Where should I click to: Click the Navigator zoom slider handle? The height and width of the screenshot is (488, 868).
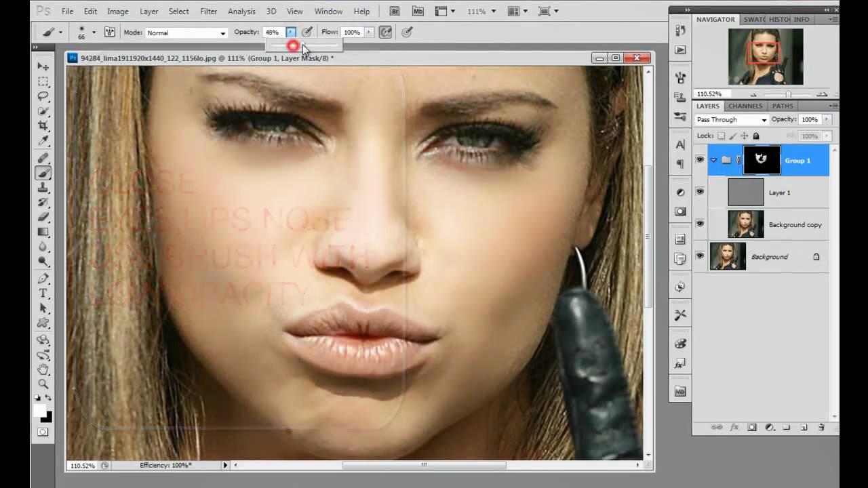pyautogui.click(x=788, y=94)
